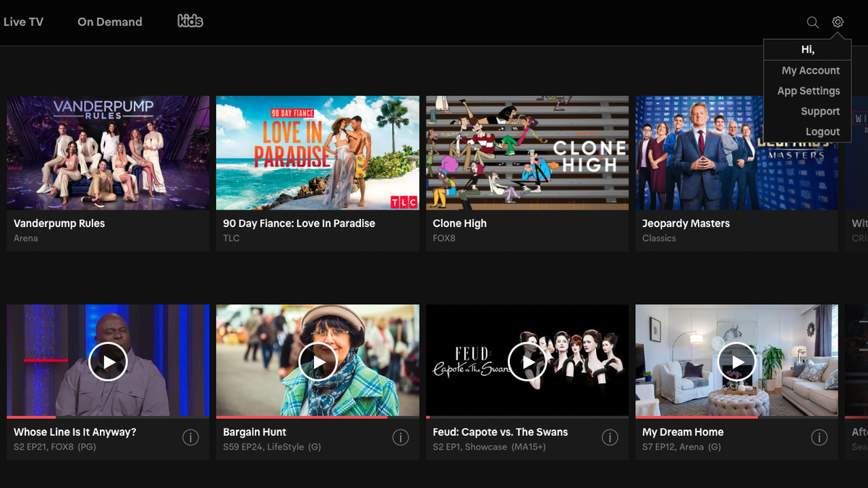868x488 pixels.
Task: Go to the Kids section
Action: pyautogui.click(x=190, y=22)
